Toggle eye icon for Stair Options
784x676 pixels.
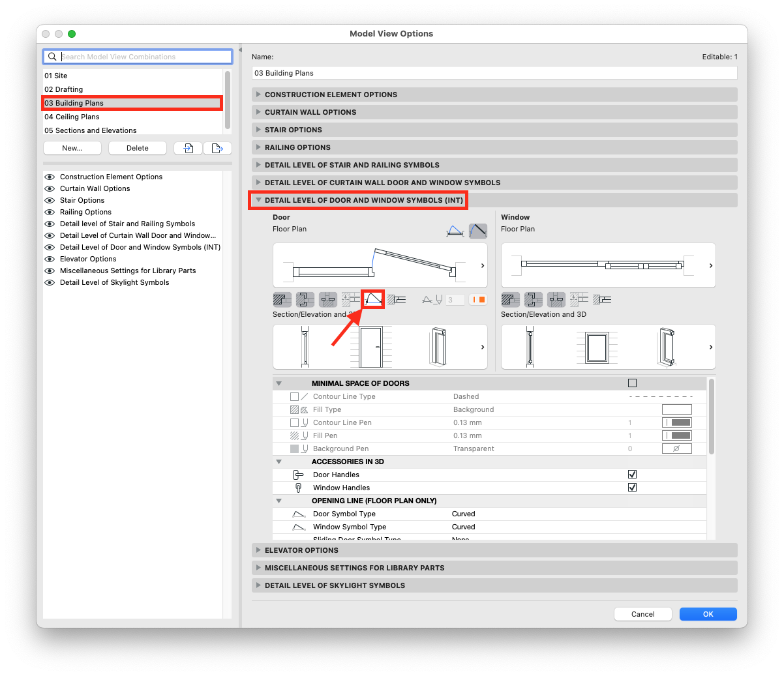(49, 200)
